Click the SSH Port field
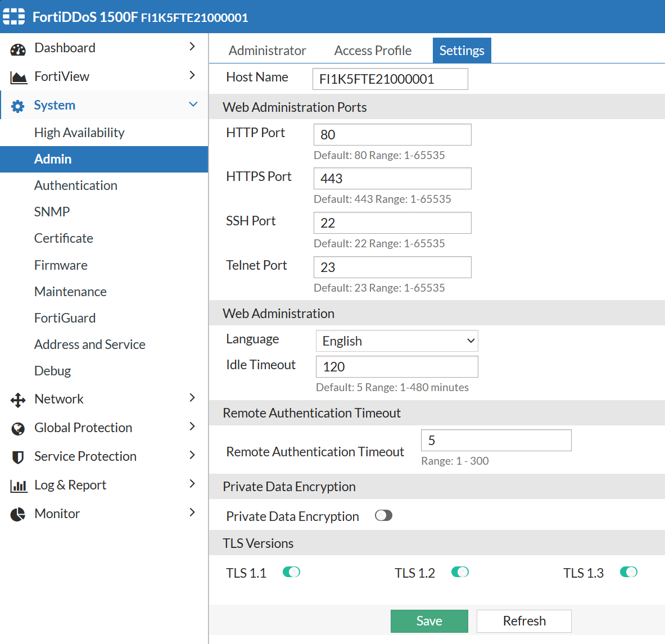This screenshot has width=665, height=644. (x=392, y=223)
